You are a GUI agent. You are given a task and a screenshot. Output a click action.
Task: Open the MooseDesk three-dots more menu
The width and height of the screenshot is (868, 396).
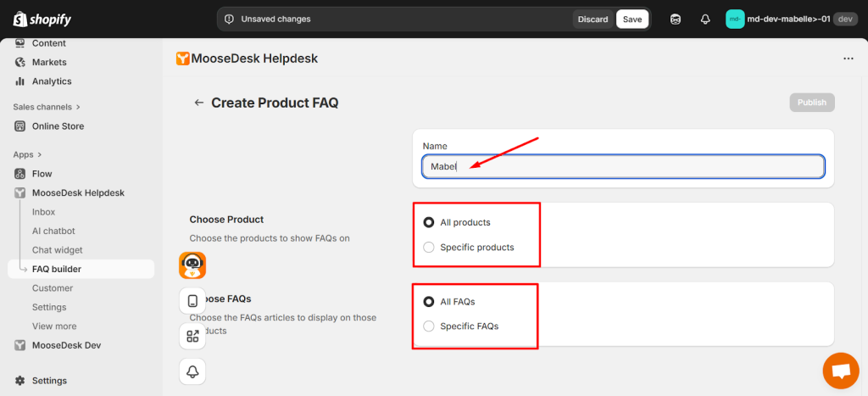(x=848, y=59)
